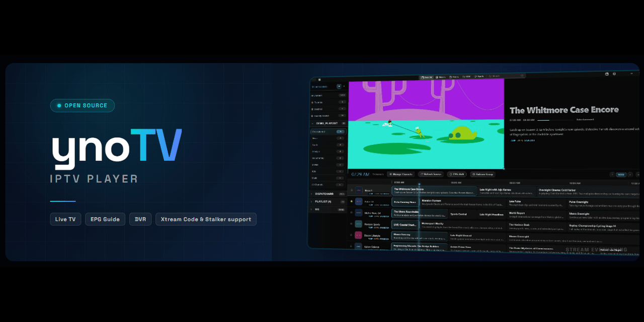Click the second icon at app top right
Image resolution: width=644 pixels, height=322 pixels.
(x=614, y=74)
